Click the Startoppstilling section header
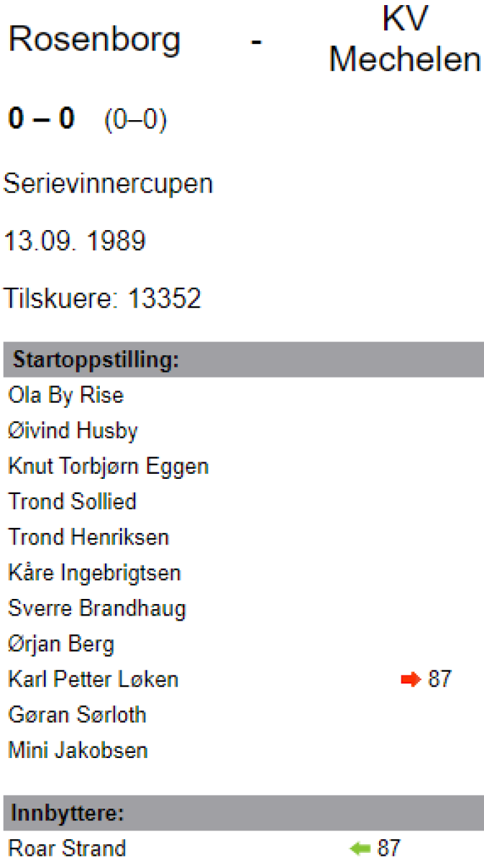Viewport: 484px width, 868px height. click(x=96, y=359)
